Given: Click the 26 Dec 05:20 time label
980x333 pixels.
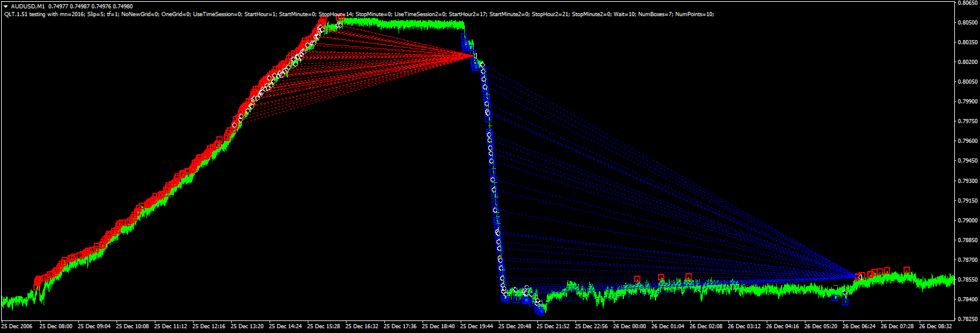Looking at the screenshot, I should point(821,326).
